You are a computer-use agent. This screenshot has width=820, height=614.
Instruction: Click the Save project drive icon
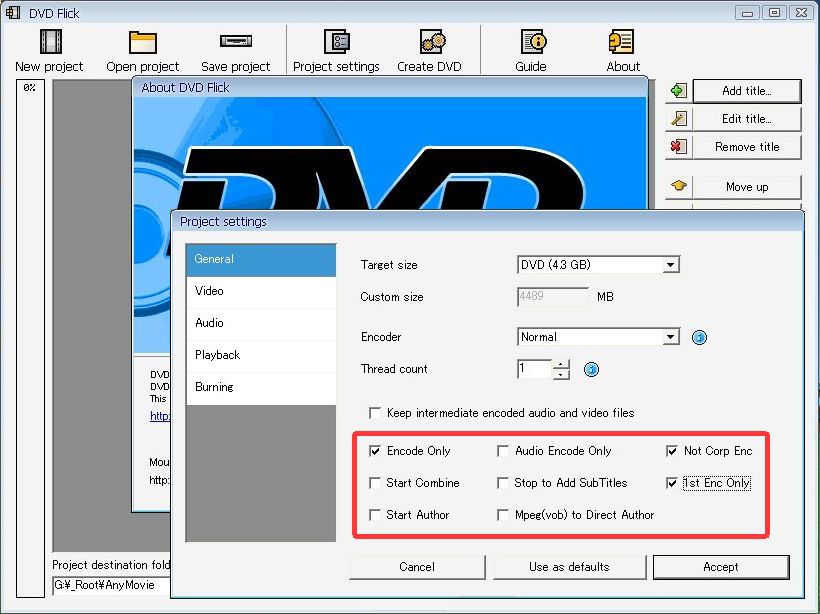pyautogui.click(x=236, y=41)
